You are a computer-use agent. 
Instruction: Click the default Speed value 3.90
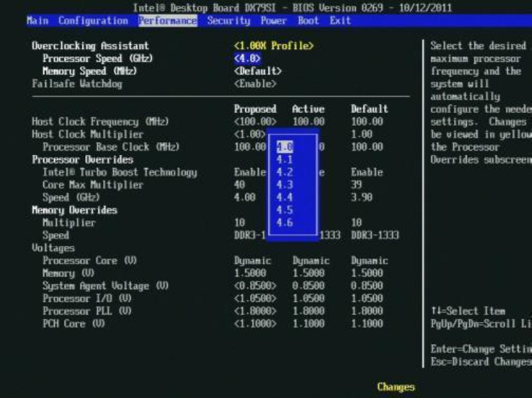(x=362, y=198)
